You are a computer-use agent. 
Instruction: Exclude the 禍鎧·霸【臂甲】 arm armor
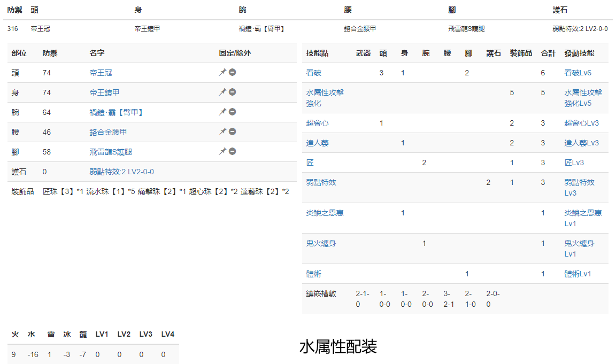pos(232,112)
